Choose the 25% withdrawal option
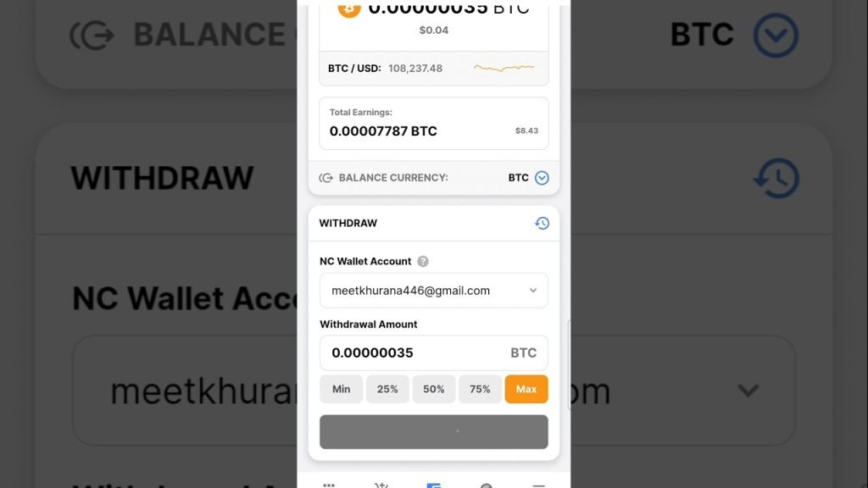 (387, 389)
